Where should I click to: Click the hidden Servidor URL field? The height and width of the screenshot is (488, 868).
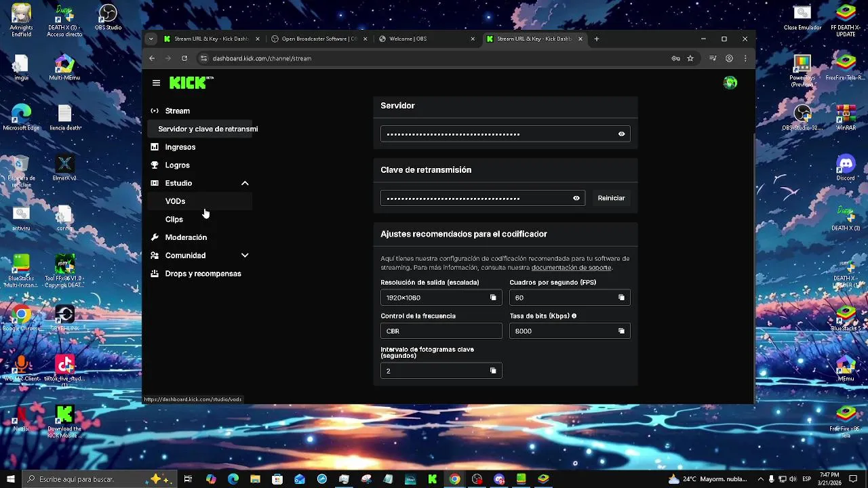pos(505,134)
